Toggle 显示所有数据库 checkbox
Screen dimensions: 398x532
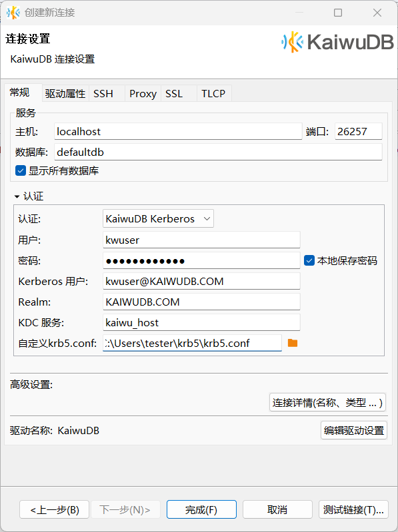tap(21, 170)
